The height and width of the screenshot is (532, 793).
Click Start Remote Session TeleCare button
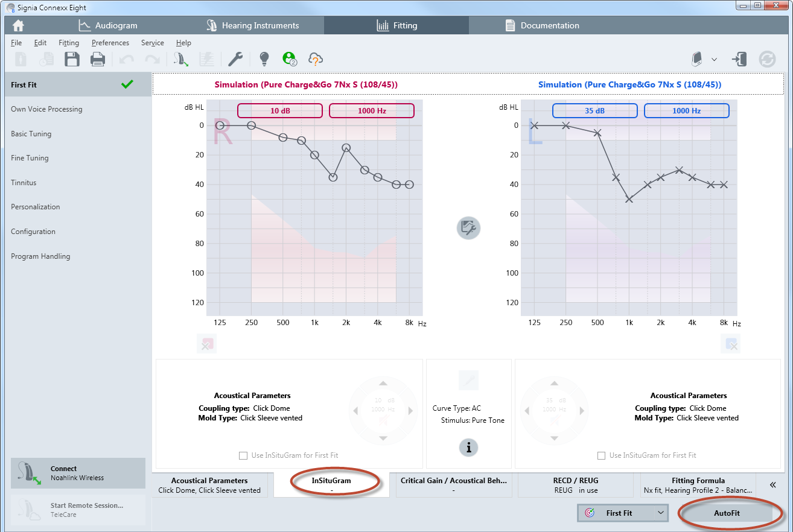click(78, 510)
